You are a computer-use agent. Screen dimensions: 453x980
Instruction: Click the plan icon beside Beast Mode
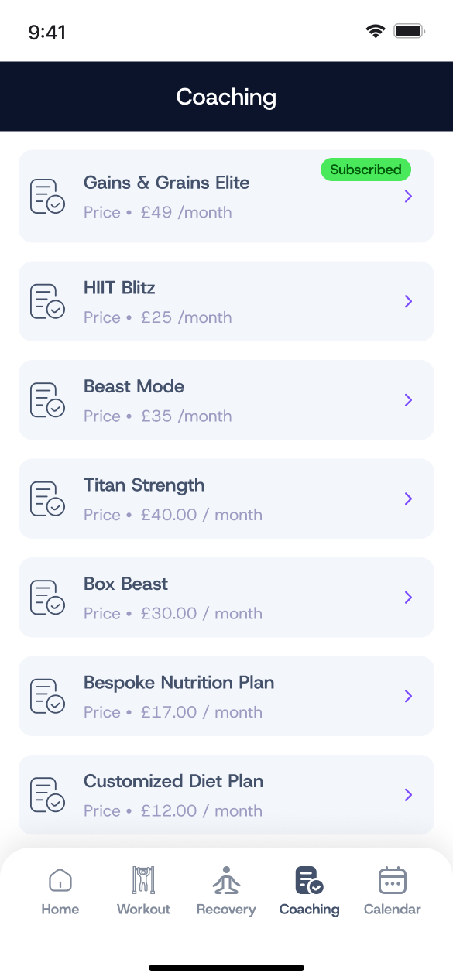pos(47,400)
